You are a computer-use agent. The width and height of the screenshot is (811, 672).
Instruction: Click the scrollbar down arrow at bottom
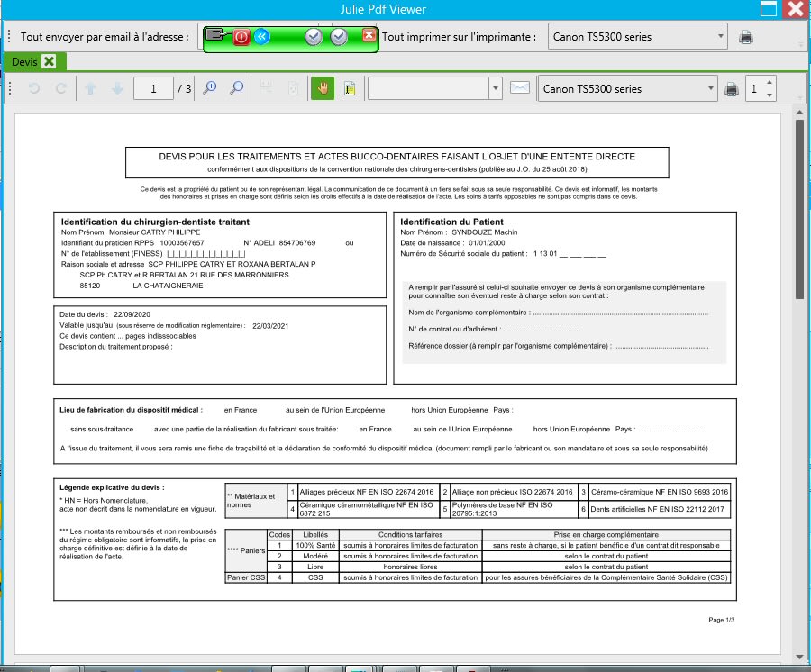coord(799,658)
